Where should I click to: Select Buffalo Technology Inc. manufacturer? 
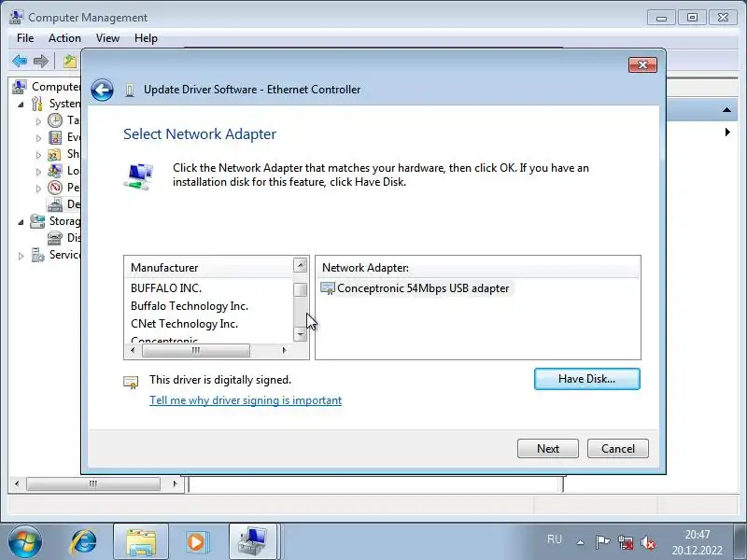190,306
